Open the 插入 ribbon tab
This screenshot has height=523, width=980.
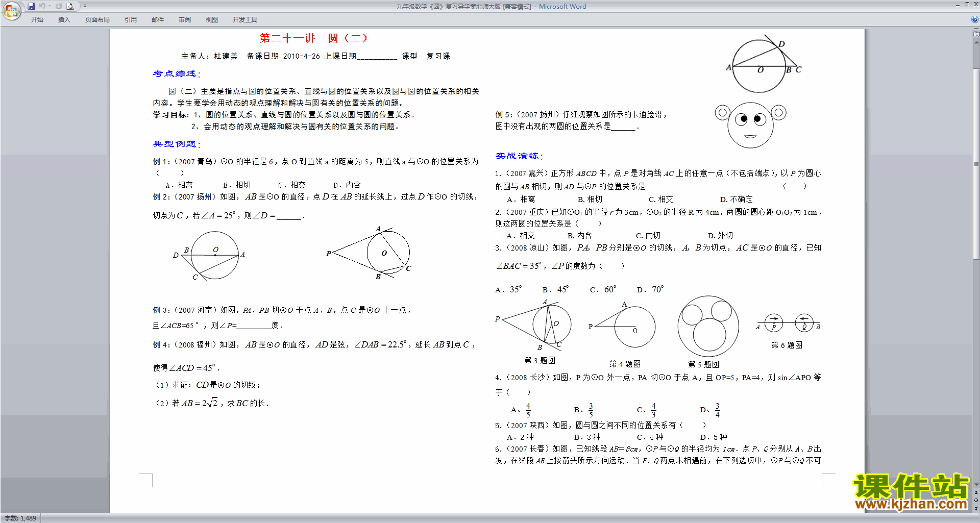click(64, 20)
